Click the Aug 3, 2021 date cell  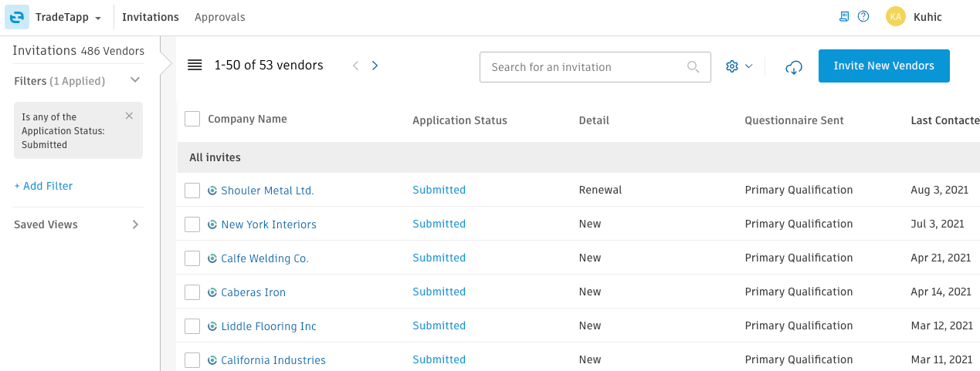click(938, 190)
